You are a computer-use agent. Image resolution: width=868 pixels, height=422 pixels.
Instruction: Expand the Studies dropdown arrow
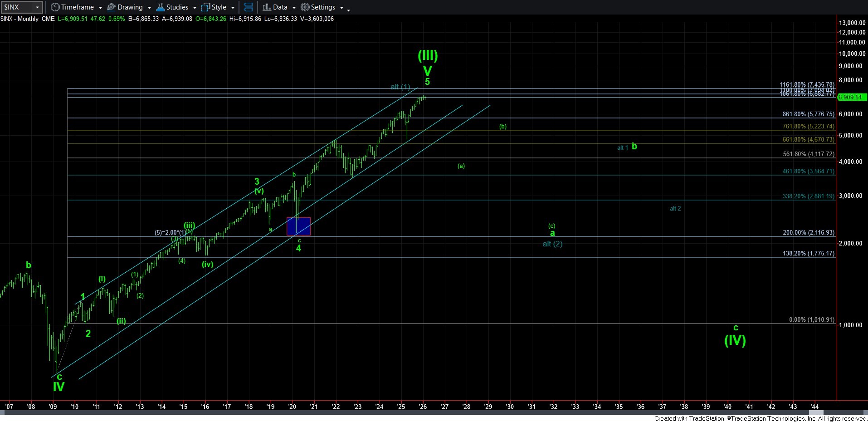tap(195, 8)
